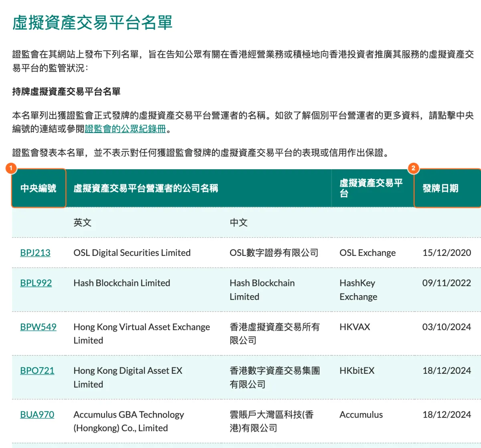The width and height of the screenshot is (481, 448).
Task: Select 香港虛擬資產交易所有限公司 cell
Action: coord(275,334)
